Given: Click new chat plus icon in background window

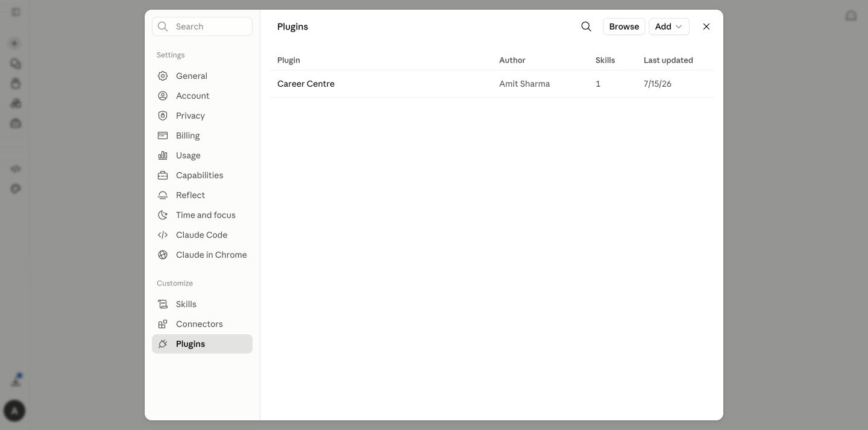Looking at the screenshot, I should (15, 43).
